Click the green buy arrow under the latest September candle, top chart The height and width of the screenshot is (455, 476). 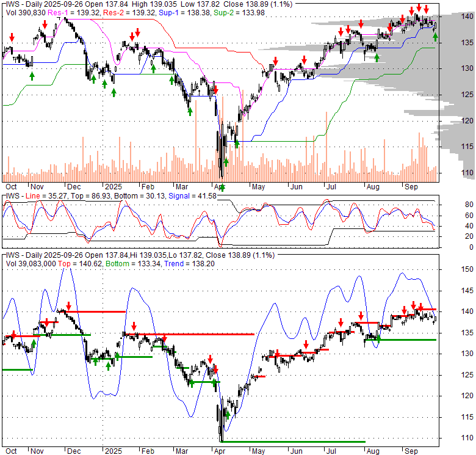435,37
